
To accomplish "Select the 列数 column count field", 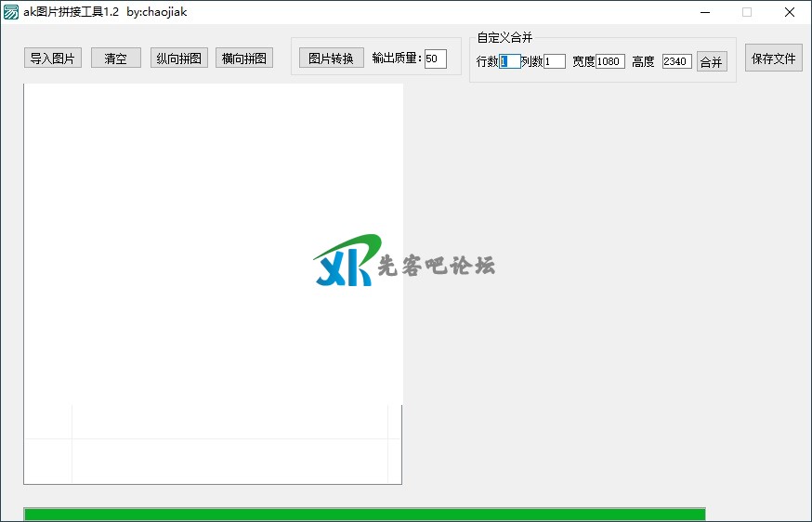I will point(555,61).
